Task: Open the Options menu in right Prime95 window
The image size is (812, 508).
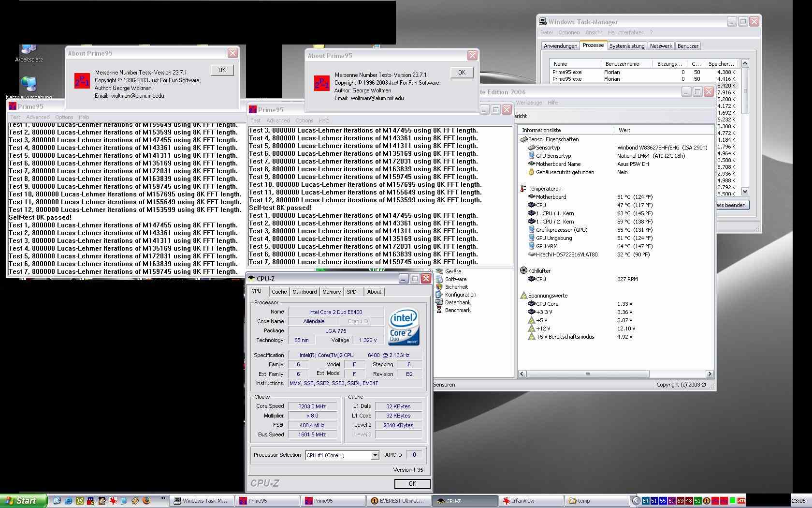Action: 304,120
